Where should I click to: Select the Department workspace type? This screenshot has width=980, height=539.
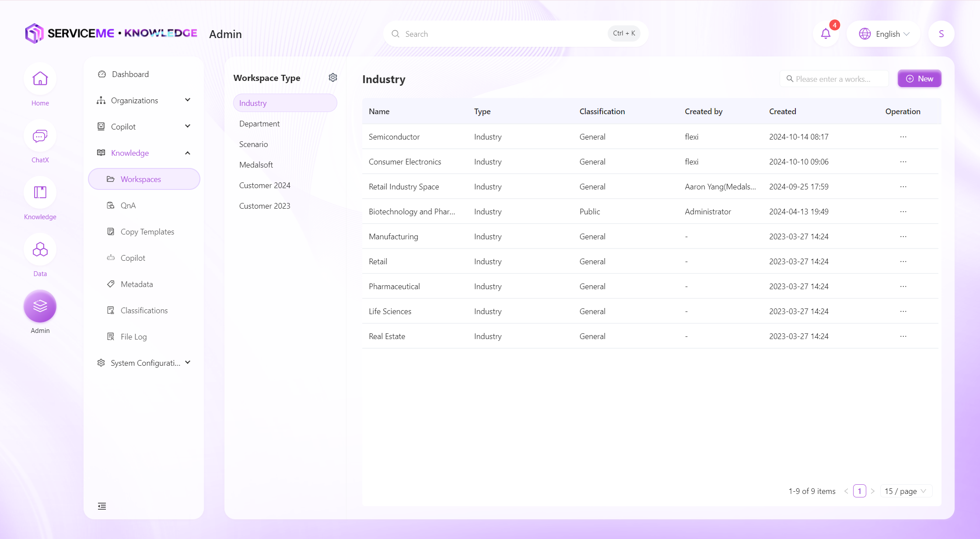(285, 123)
